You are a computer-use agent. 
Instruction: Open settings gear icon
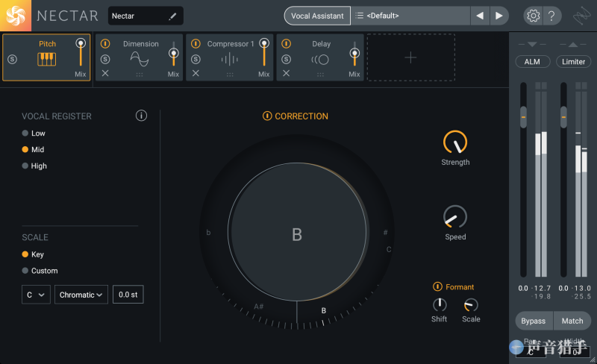click(x=533, y=16)
